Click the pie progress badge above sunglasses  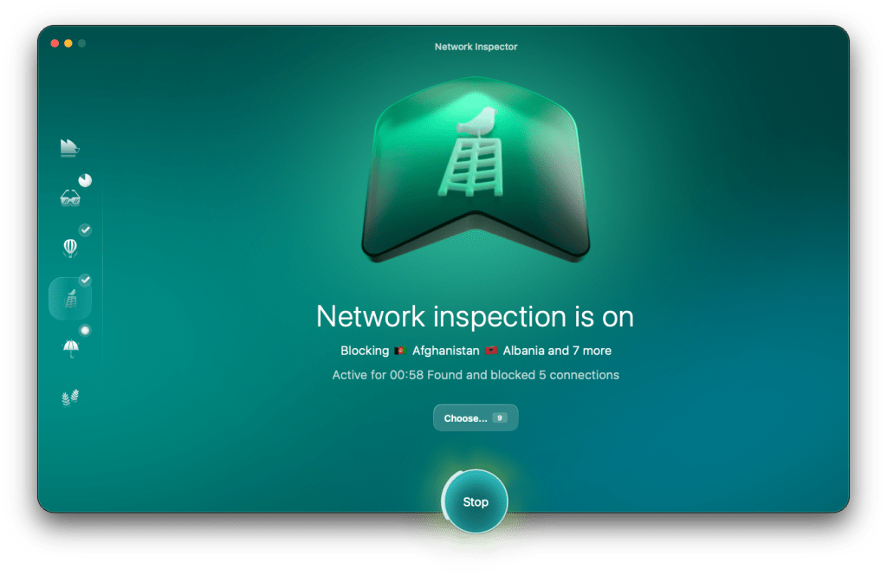pyautogui.click(x=85, y=180)
